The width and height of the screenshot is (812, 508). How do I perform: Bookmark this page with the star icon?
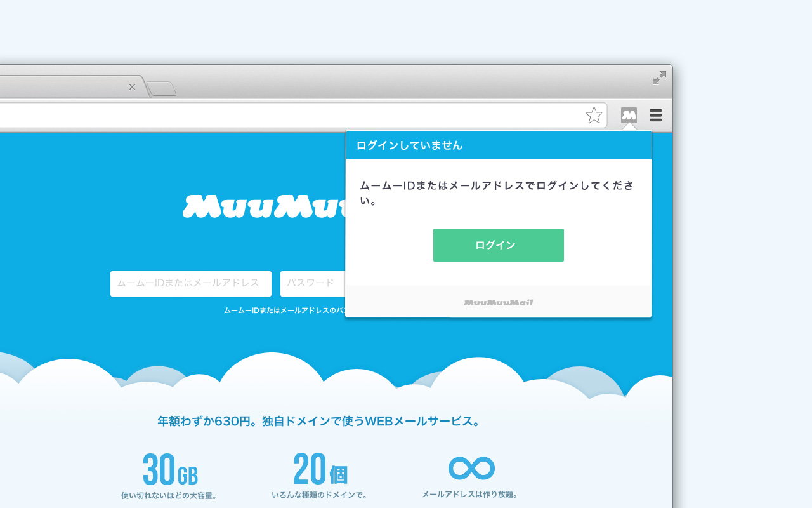point(594,115)
